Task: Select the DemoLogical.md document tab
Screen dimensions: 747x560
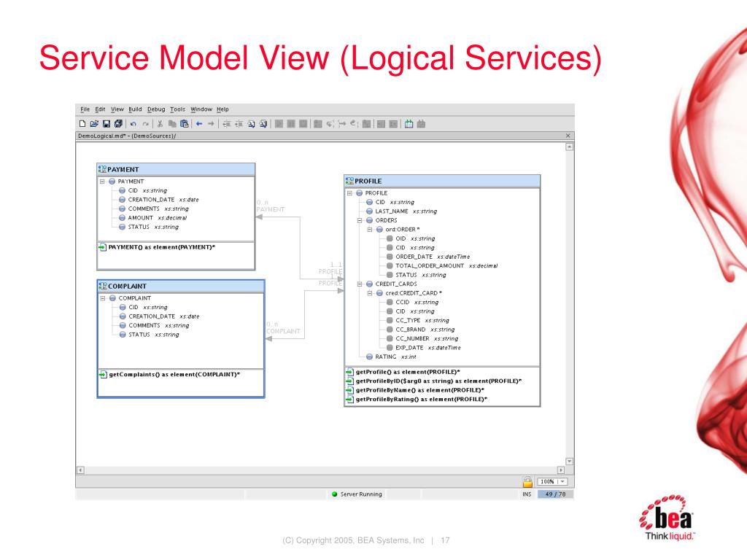Action: (x=127, y=136)
